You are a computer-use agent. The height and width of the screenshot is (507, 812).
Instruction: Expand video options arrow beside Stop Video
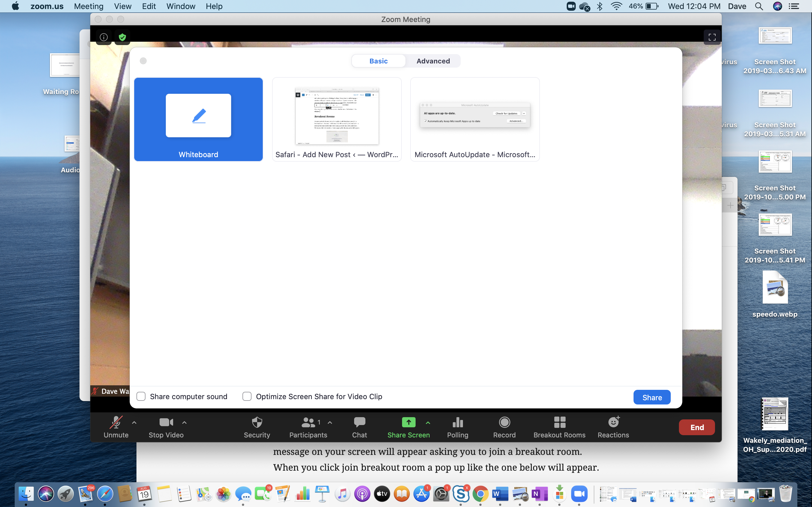[x=184, y=422]
